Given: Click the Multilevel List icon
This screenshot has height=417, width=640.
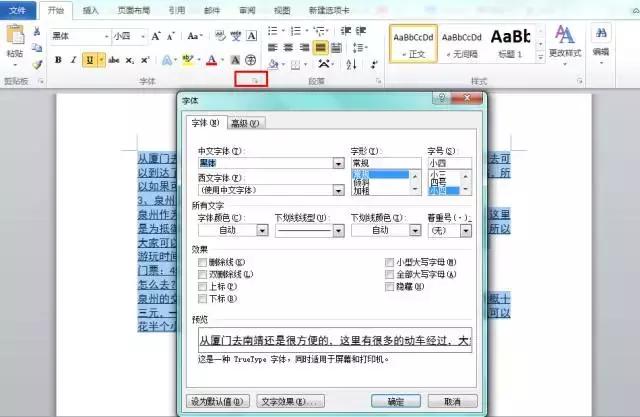Looking at the screenshot, I should (x=319, y=31).
